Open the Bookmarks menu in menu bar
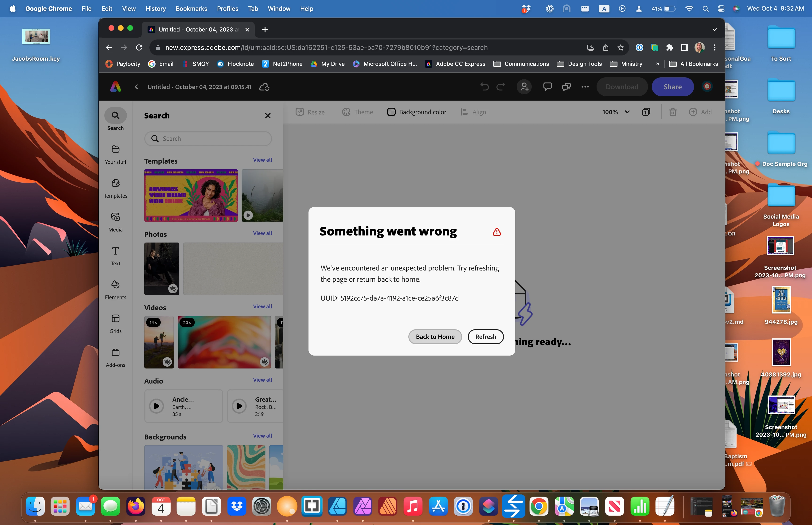 tap(191, 8)
